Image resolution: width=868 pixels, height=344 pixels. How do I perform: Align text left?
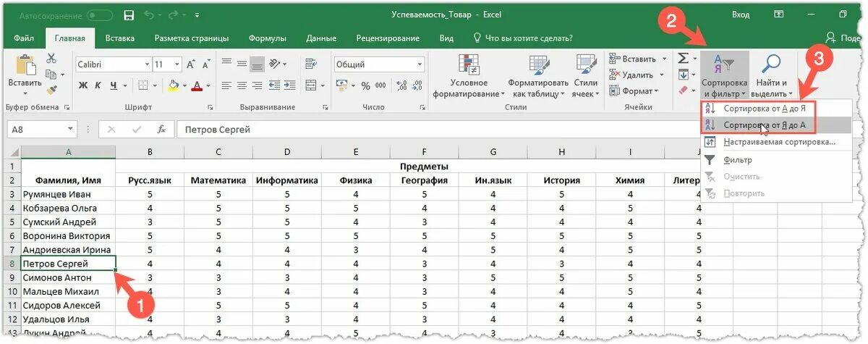[226, 85]
